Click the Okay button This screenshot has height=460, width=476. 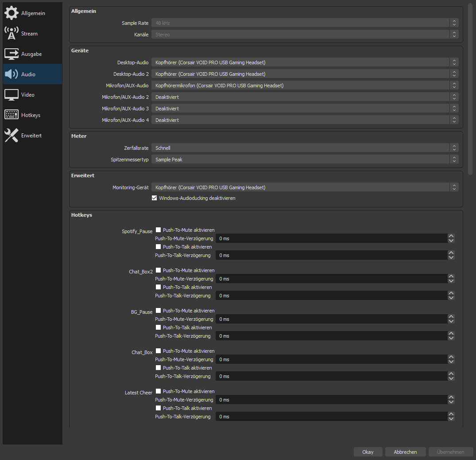pyautogui.click(x=368, y=452)
